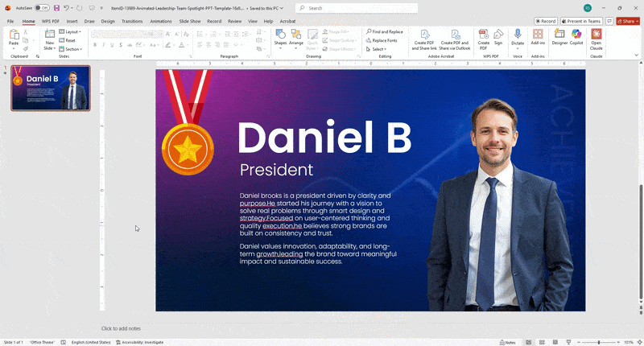Select the Slide Show tab
The height and width of the screenshot is (346, 644).
click(190, 21)
